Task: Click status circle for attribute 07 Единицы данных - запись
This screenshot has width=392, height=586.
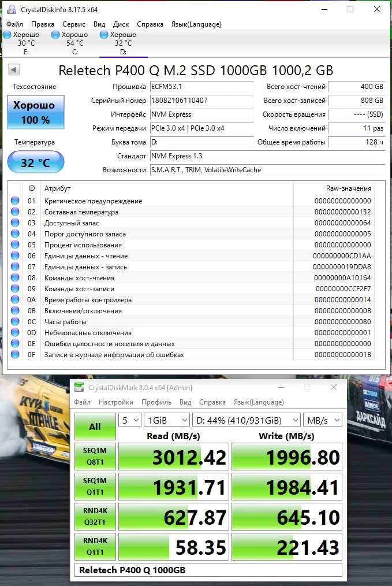Action: [15, 266]
